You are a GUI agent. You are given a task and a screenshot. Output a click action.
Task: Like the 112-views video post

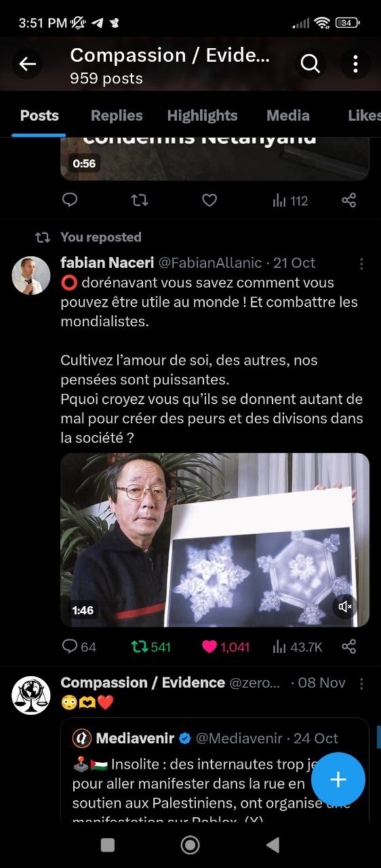click(x=209, y=200)
